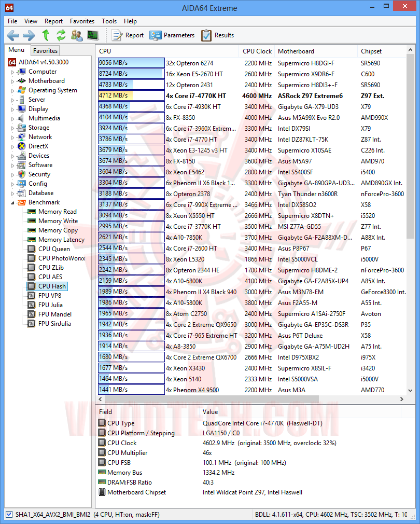Click the Forward arrow toolbar icon
The height and width of the screenshot is (524, 420).
[x=29, y=35]
